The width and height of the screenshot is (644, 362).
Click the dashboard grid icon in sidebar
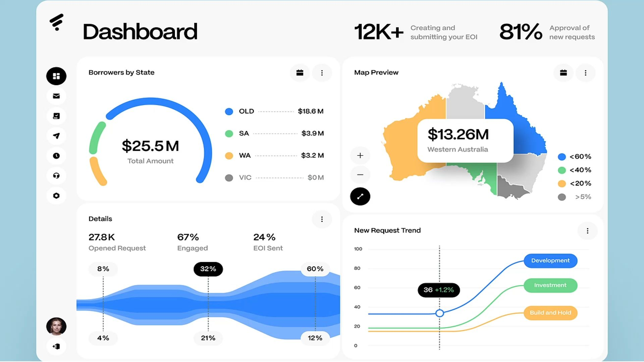coord(56,76)
